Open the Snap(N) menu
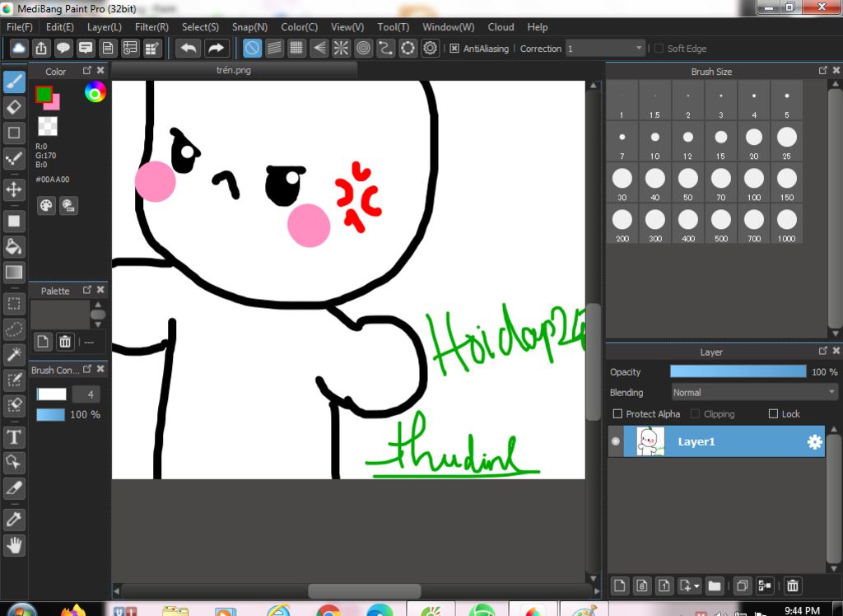Screen dimensions: 843x616 pos(249,27)
